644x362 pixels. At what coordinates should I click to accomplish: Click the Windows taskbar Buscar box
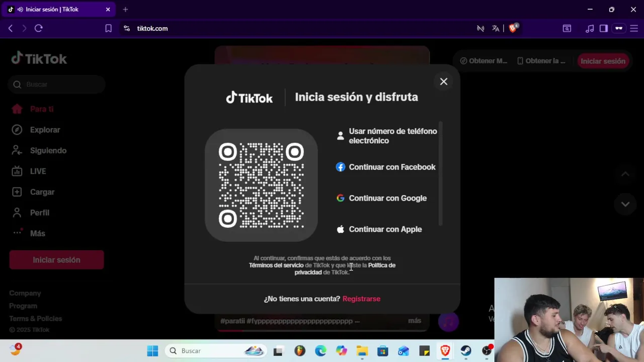tap(215, 351)
